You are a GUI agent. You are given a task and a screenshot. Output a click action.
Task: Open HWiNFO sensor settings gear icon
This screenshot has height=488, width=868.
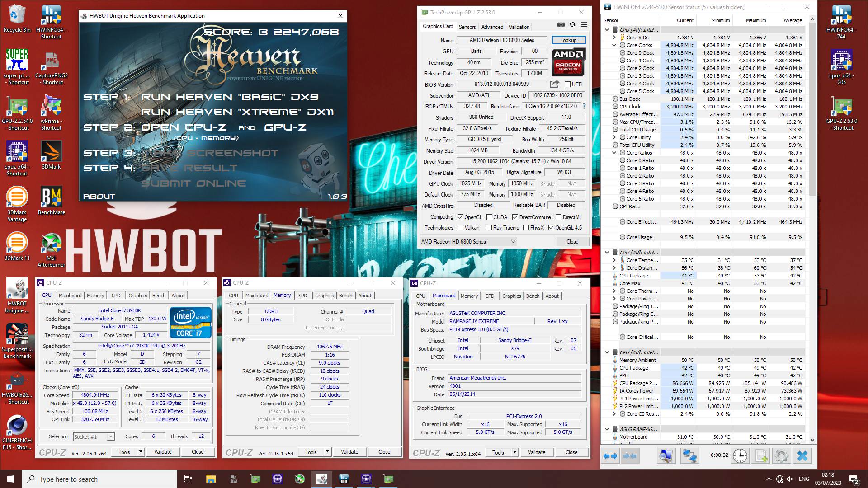pos(781,456)
